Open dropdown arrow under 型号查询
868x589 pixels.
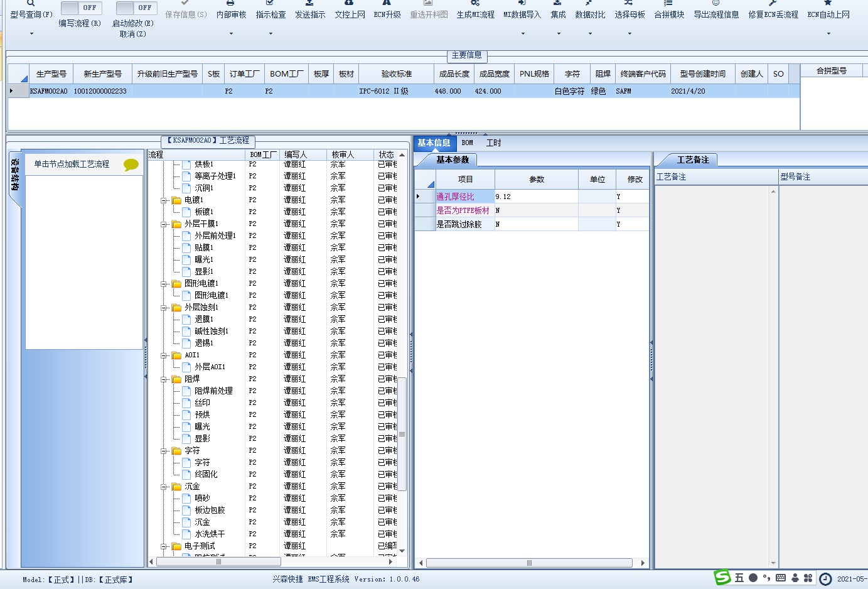pyautogui.click(x=31, y=33)
